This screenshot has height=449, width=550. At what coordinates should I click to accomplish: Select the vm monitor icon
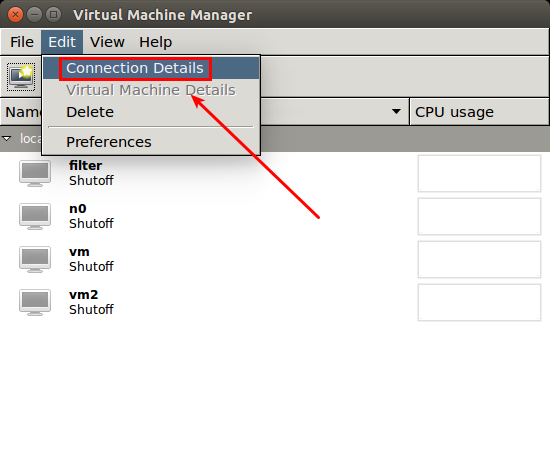click(35, 260)
